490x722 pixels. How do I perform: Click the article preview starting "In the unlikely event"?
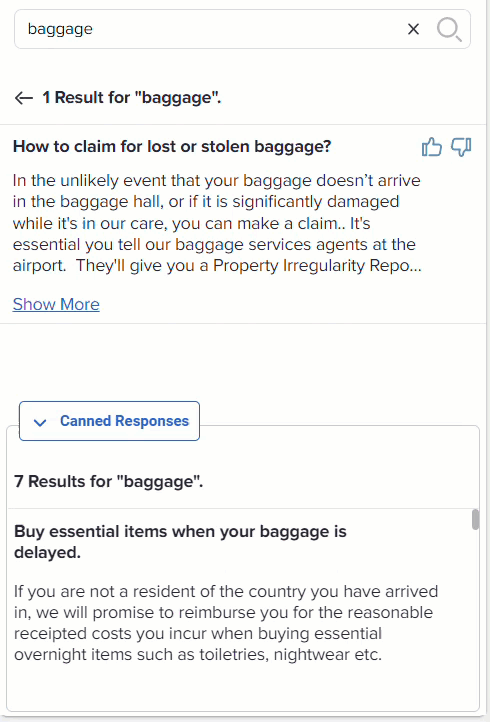point(217,223)
